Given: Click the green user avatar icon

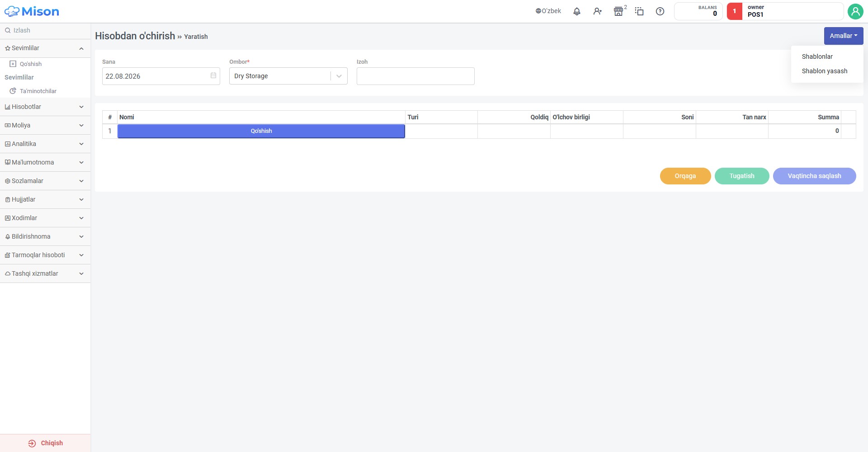Looking at the screenshot, I should (x=855, y=11).
